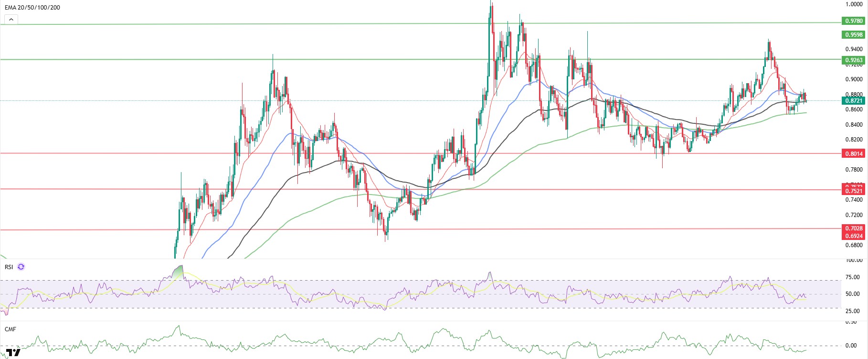Screen dimensions: 868x359
Task: Click the RSI scale value 25.00
Action: [x=852, y=311]
